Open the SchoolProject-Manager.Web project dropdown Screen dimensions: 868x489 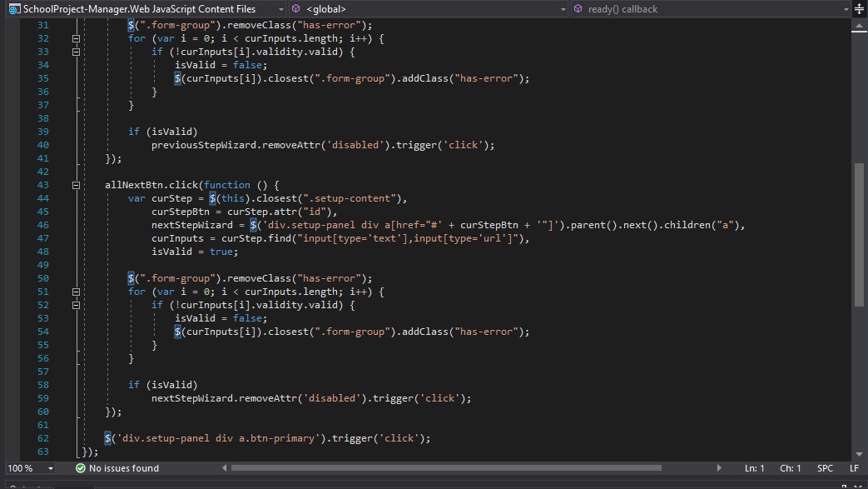[x=146, y=9]
